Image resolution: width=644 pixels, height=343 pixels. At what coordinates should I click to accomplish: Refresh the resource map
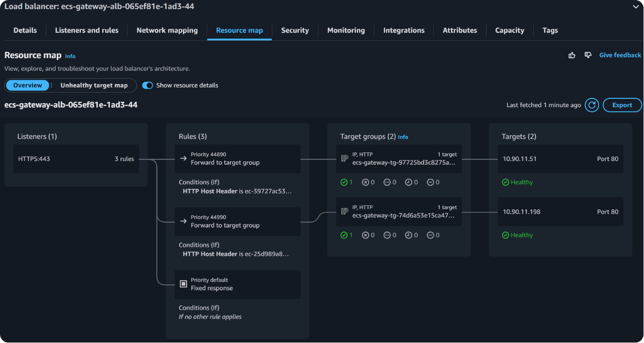pos(592,105)
